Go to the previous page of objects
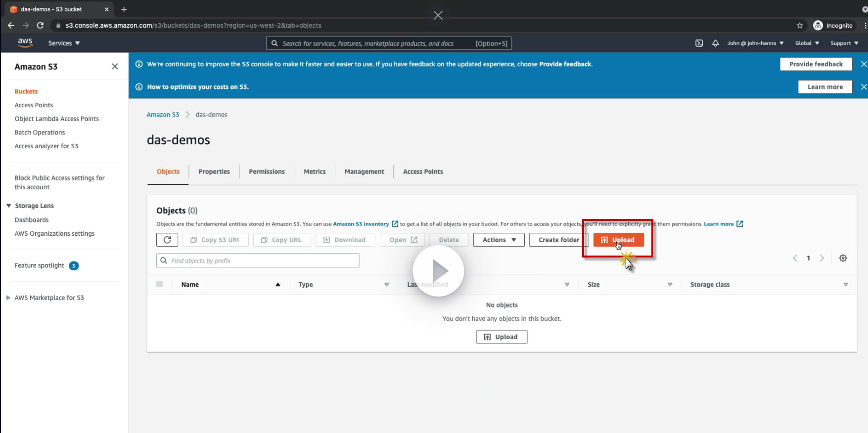 tap(795, 258)
